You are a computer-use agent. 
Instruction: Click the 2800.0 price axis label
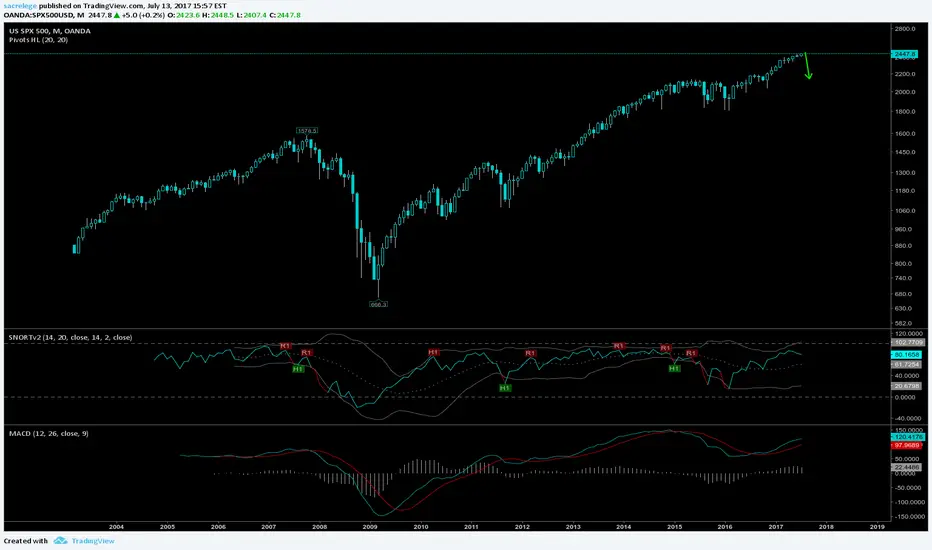point(905,29)
